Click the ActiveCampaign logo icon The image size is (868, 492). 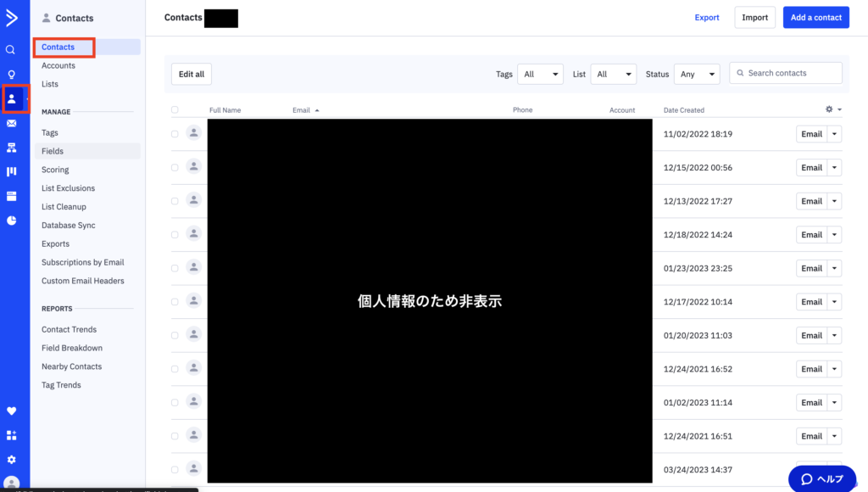pos(12,18)
